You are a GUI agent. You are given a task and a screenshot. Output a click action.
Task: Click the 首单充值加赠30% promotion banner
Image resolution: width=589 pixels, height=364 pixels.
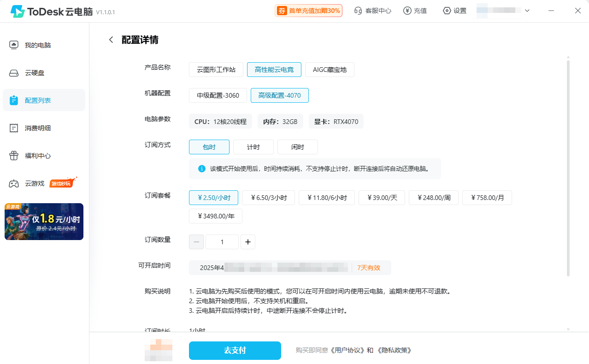click(309, 11)
